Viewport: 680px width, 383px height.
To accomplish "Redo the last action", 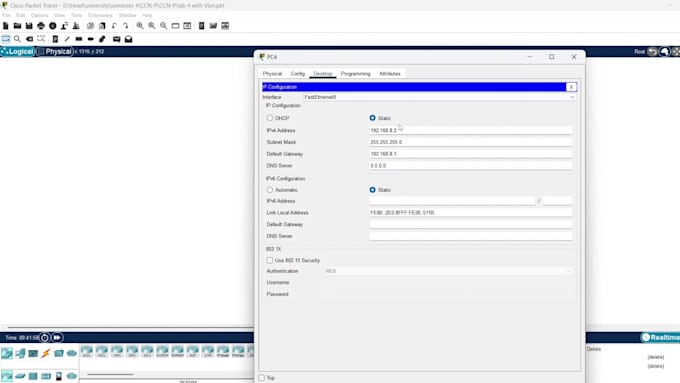I will click(x=126, y=26).
